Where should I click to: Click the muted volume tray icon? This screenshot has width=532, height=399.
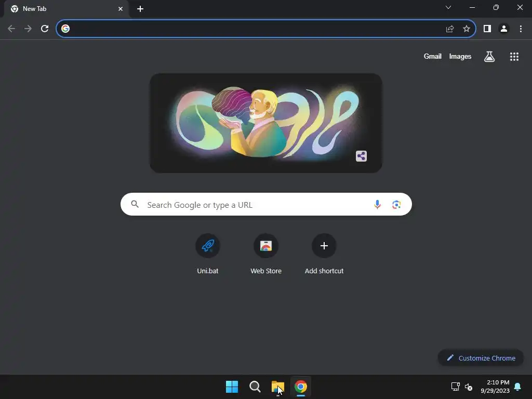click(469, 387)
